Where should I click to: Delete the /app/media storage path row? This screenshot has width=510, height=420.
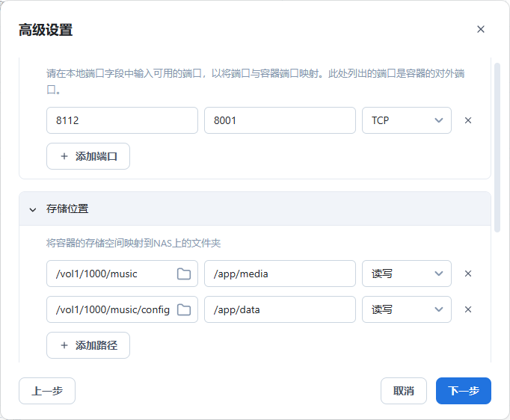468,274
